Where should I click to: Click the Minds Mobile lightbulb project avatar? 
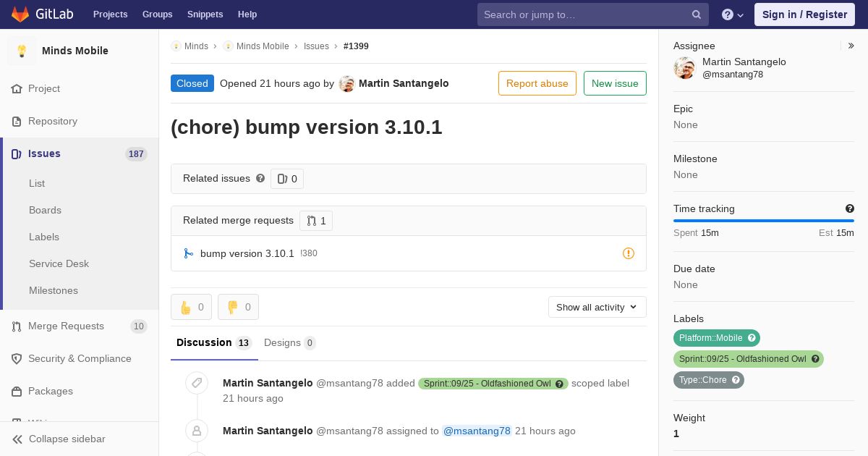(22, 51)
